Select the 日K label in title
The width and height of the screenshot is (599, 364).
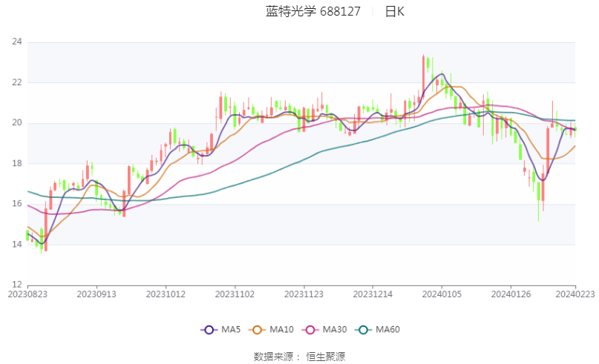(394, 12)
